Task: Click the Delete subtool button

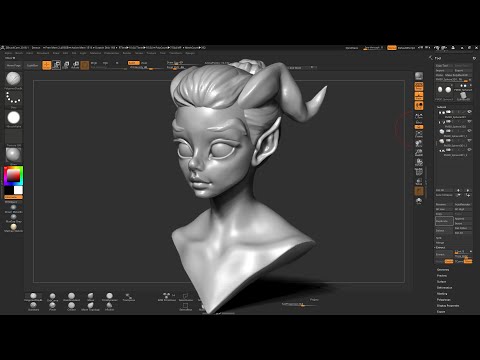Action: pos(444,231)
